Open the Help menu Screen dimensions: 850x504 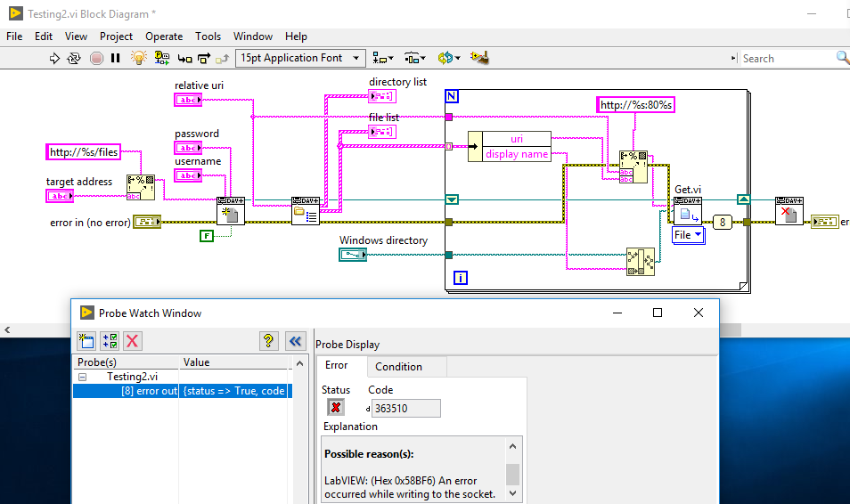(x=296, y=37)
